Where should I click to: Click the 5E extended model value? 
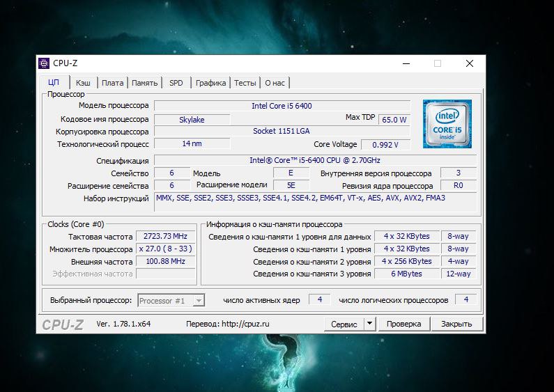click(291, 185)
